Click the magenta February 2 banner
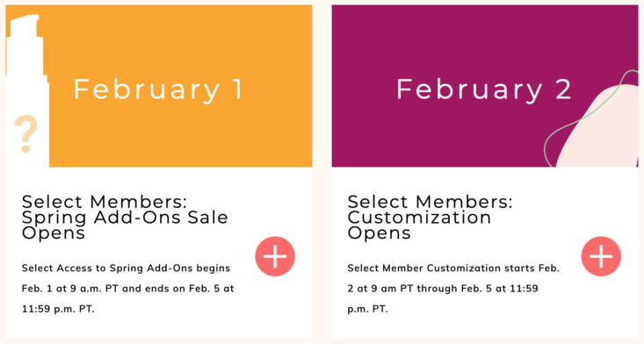Screen dimensions: 644x344 tap(485, 86)
